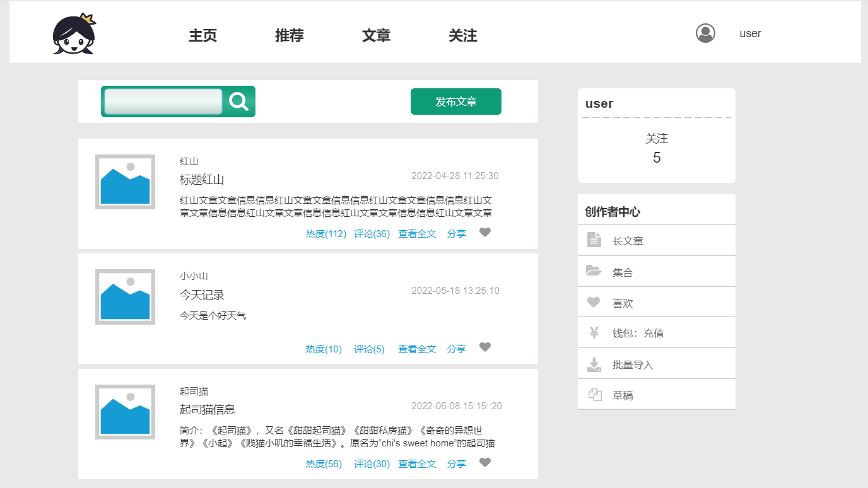Click the magnifying glass search icon
Image resolution: width=868 pixels, height=488 pixels.
(x=238, y=101)
